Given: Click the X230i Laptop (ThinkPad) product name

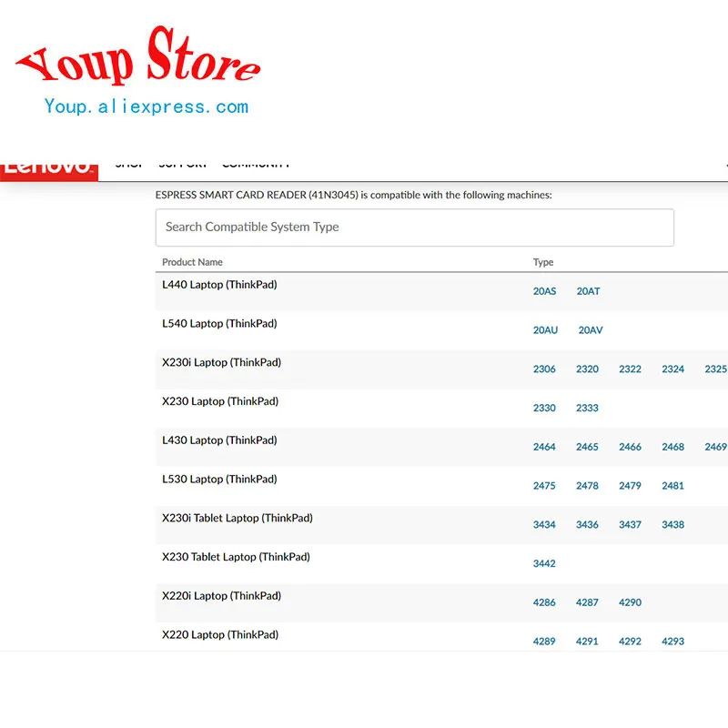Looking at the screenshot, I should coord(221,363).
